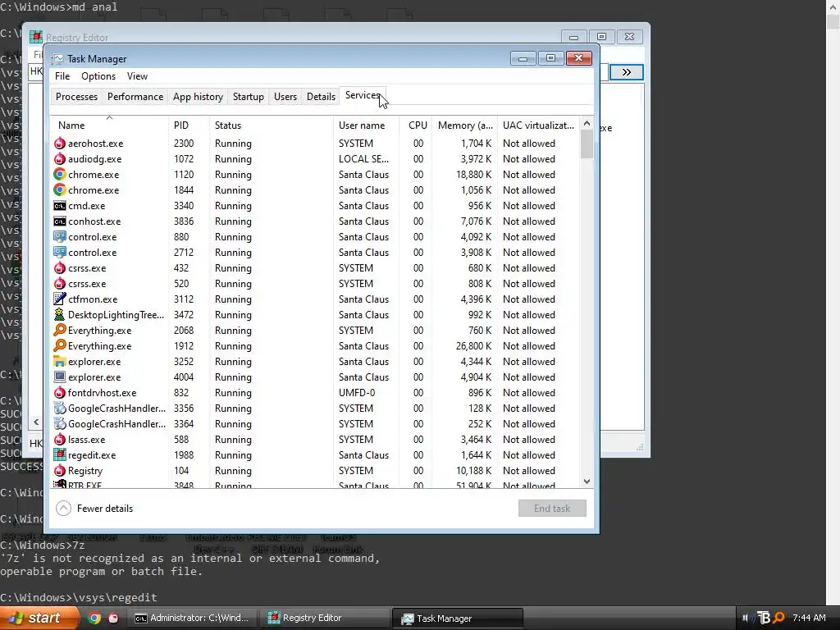The image size is (840, 630).
Task: Click the regedit.exe process icon
Action: coord(59,454)
